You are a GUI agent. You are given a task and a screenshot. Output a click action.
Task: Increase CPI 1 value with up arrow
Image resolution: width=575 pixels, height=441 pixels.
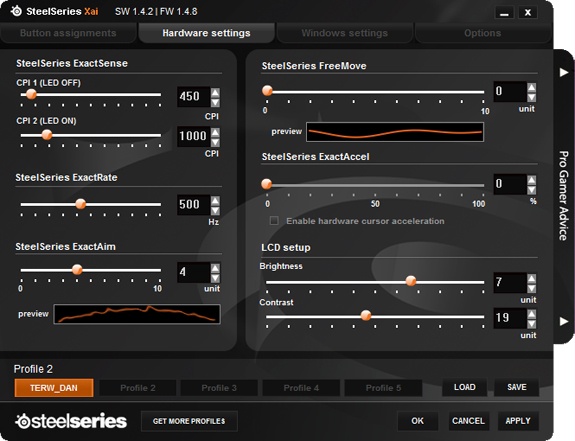coord(215,92)
